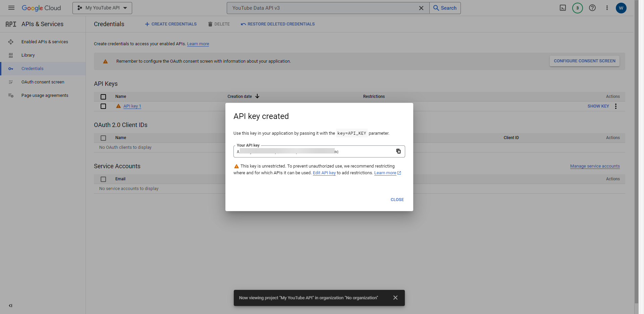The image size is (644, 314).
Task: Copy the API key to clipboard
Action: coord(398,151)
